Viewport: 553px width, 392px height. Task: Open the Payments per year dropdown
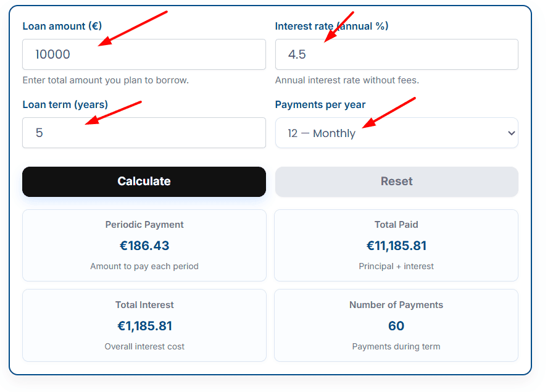tap(397, 133)
